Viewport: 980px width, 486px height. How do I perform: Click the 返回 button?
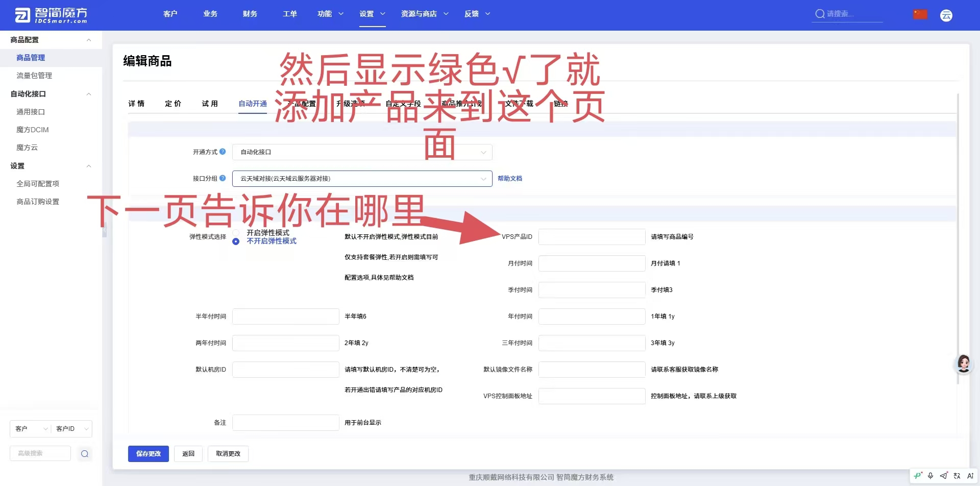pyautogui.click(x=188, y=454)
